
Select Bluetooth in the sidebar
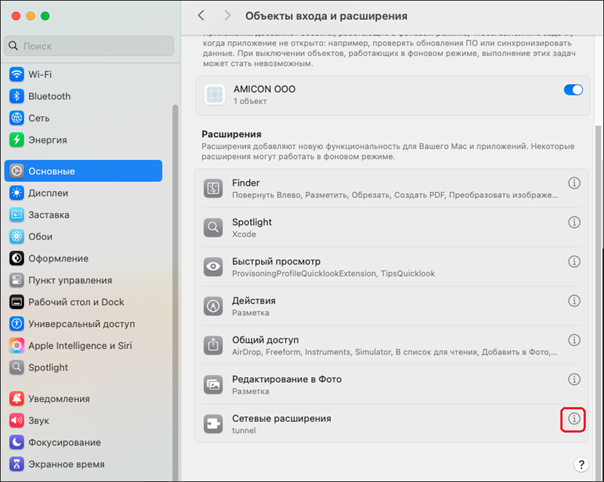tap(49, 96)
